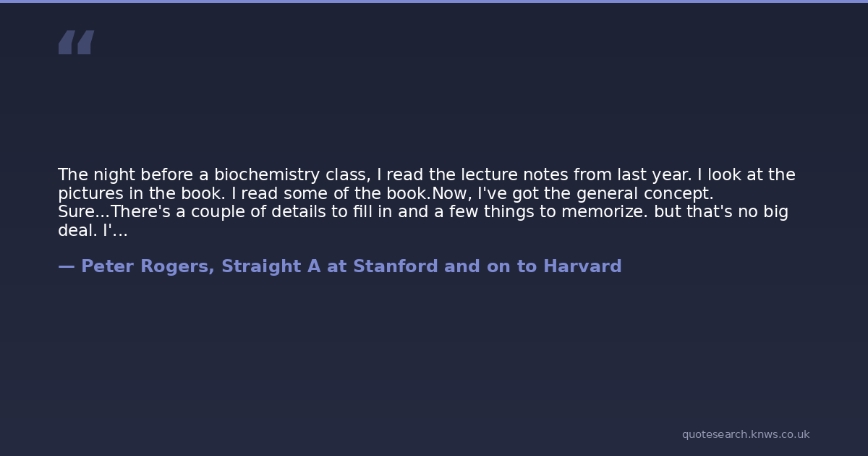Click the thin purple bar at the top
Screen dimensions: 868x456
pos(434,1)
